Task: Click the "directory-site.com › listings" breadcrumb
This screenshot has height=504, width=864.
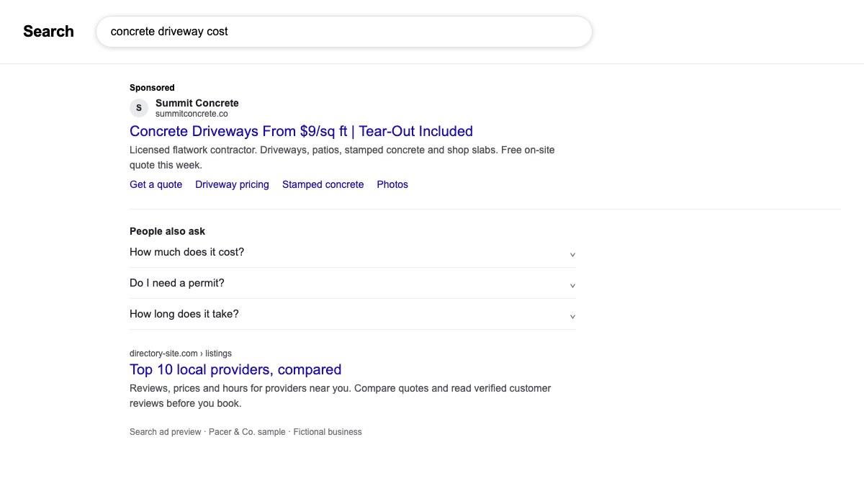Action: pyautogui.click(x=181, y=354)
